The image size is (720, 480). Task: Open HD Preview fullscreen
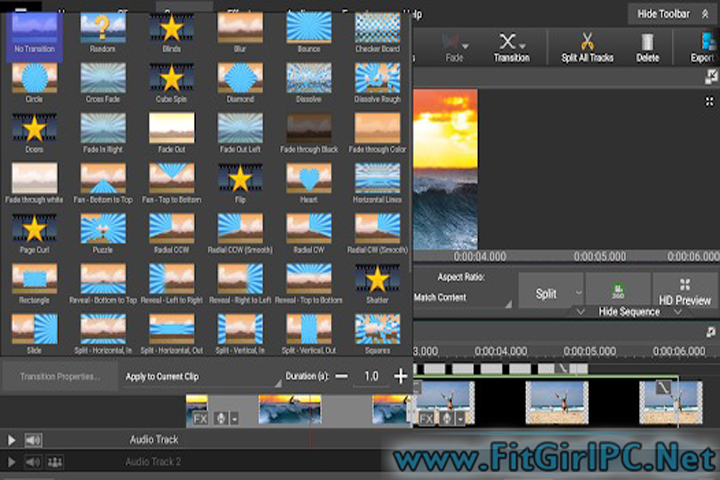[685, 292]
